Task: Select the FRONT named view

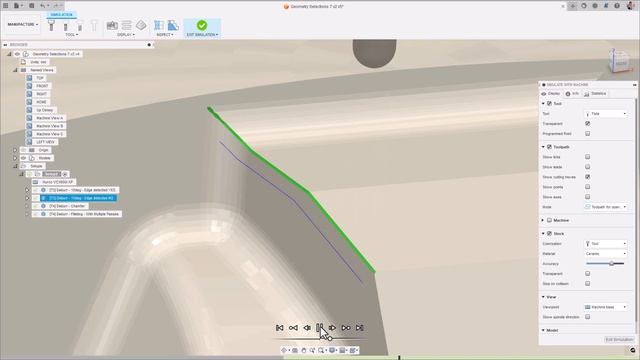Action: point(42,86)
